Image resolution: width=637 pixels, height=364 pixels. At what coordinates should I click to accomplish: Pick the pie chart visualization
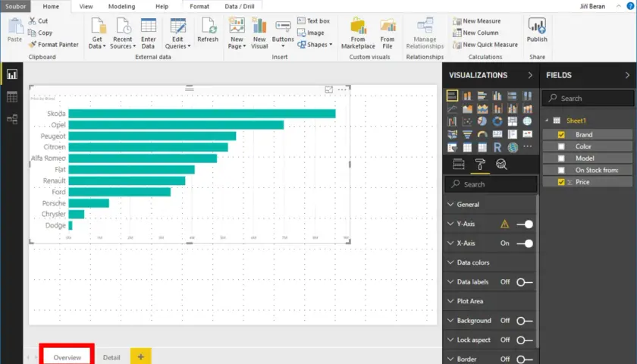[x=482, y=121]
